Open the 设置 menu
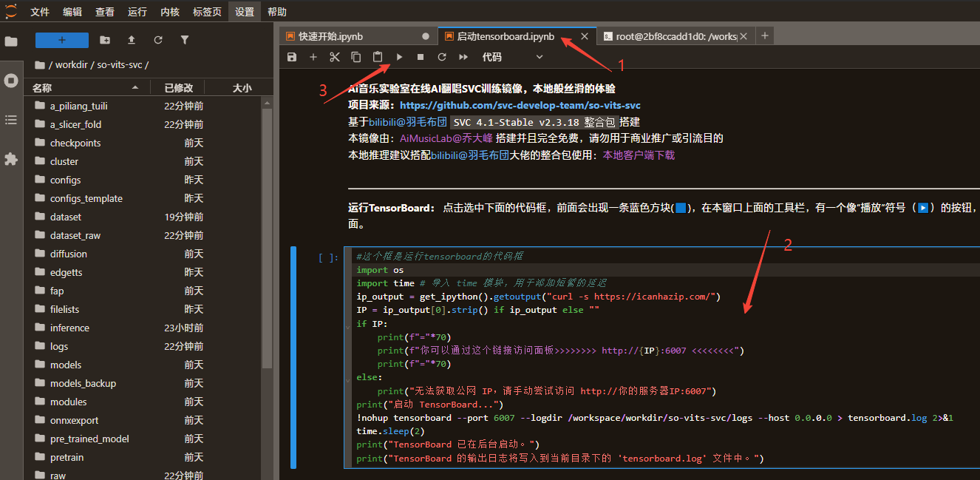 pos(245,12)
